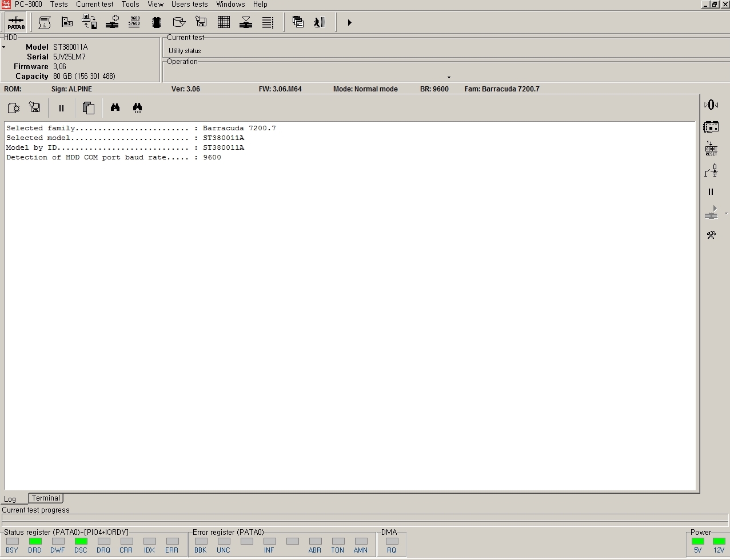Expand the main toolbar's right-pointing overflow arrow

(349, 22)
